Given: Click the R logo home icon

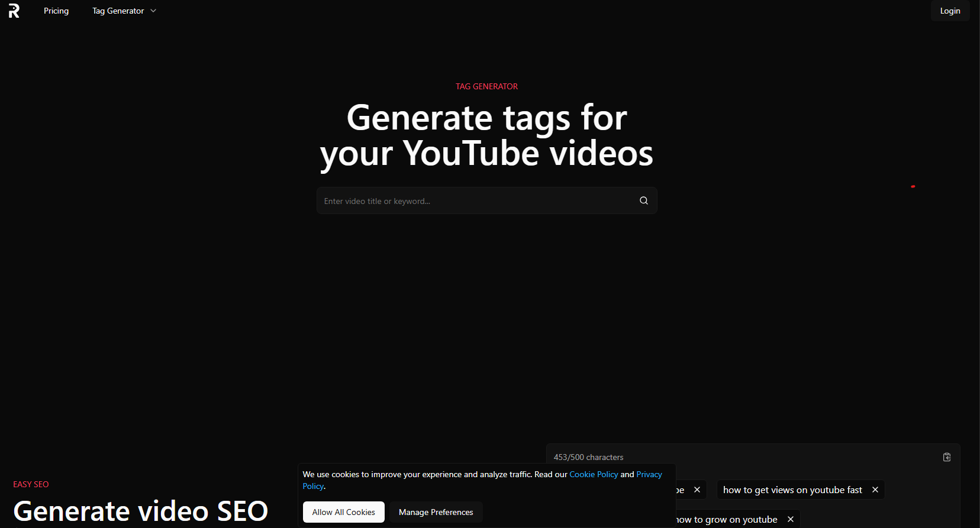Looking at the screenshot, I should [14, 11].
